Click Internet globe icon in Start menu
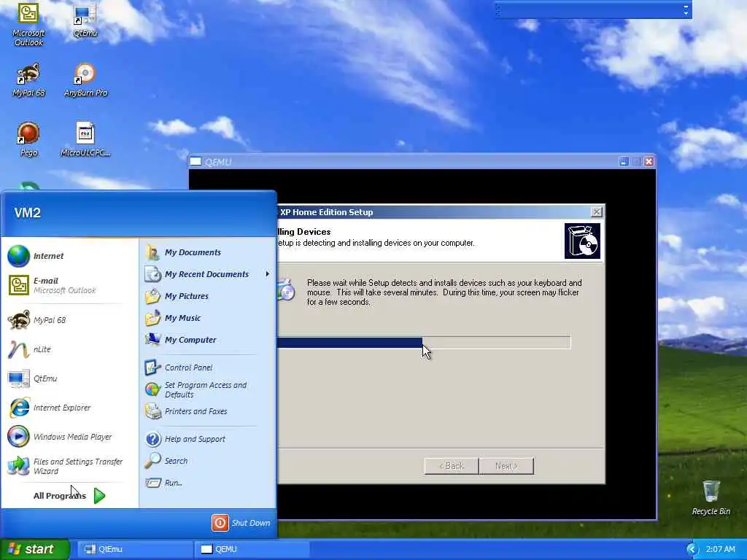This screenshot has width=747, height=560. click(x=18, y=256)
